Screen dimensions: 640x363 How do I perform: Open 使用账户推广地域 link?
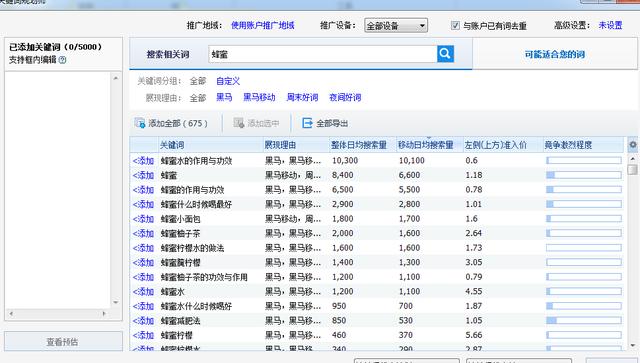262,25
